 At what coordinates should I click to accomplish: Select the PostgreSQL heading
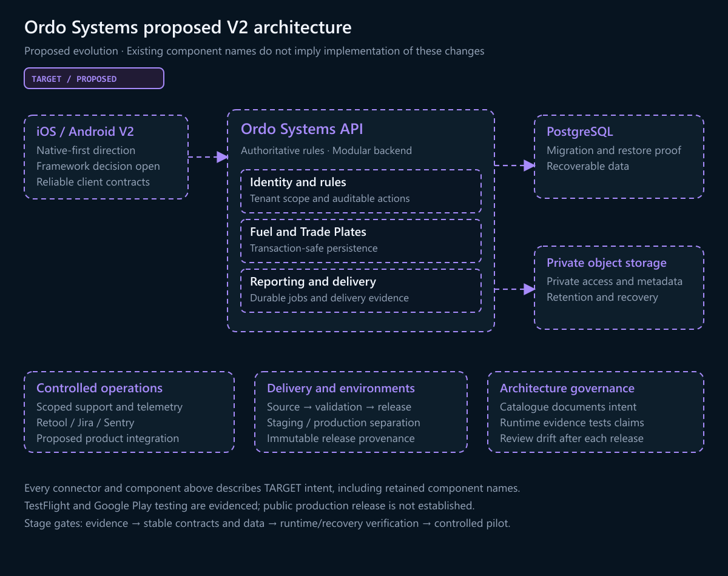click(580, 132)
